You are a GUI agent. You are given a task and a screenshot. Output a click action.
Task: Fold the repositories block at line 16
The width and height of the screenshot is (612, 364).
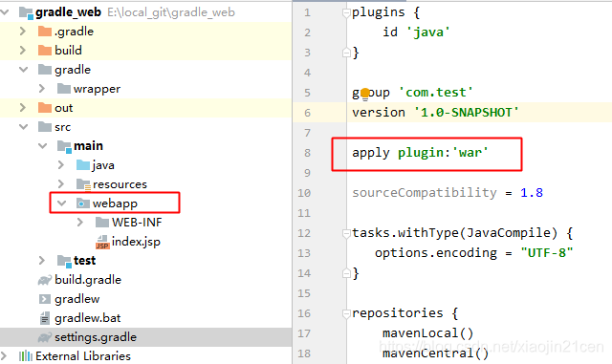[346, 313]
